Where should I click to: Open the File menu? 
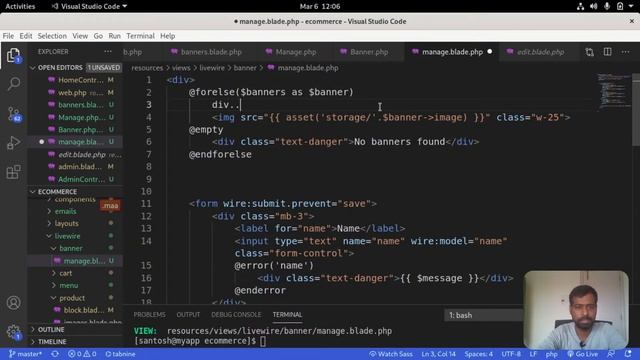click(x=8, y=36)
